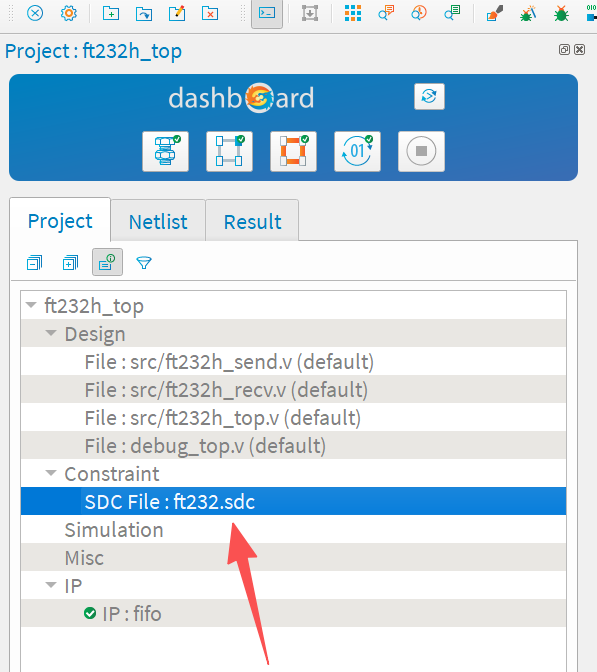Click the Design folder label
597x672 pixels.
(95, 334)
